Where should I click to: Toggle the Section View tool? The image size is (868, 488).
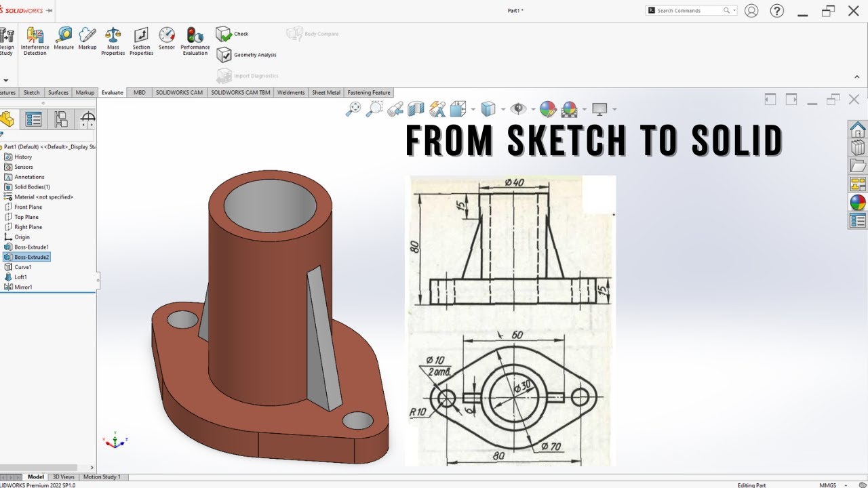coord(416,109)
